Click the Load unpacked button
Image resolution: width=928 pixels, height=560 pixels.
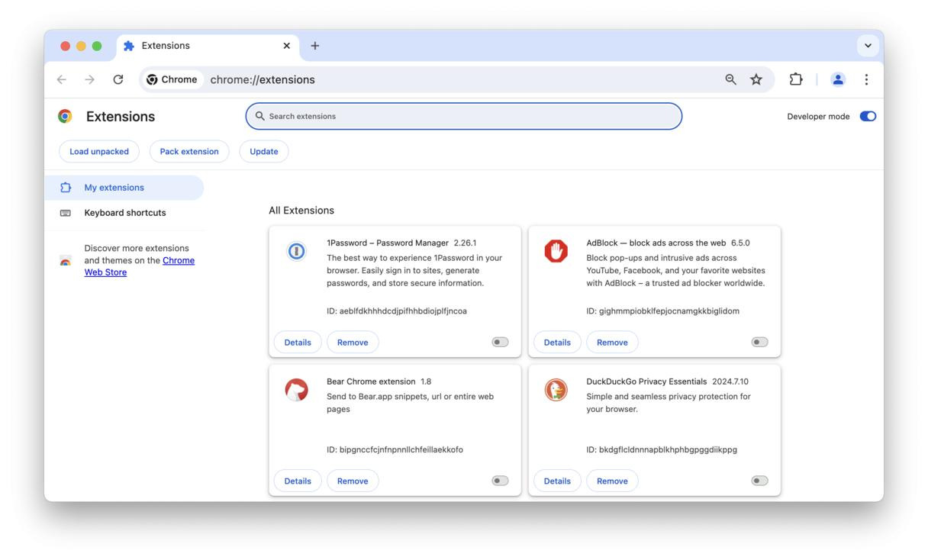pos(99,151)
